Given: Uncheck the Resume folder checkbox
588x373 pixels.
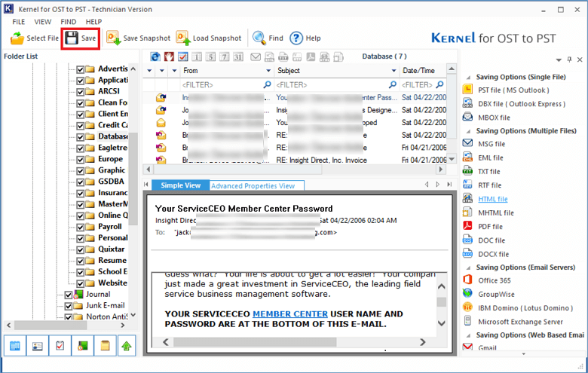Looking at the screenshot, I should tap(80, 261).
